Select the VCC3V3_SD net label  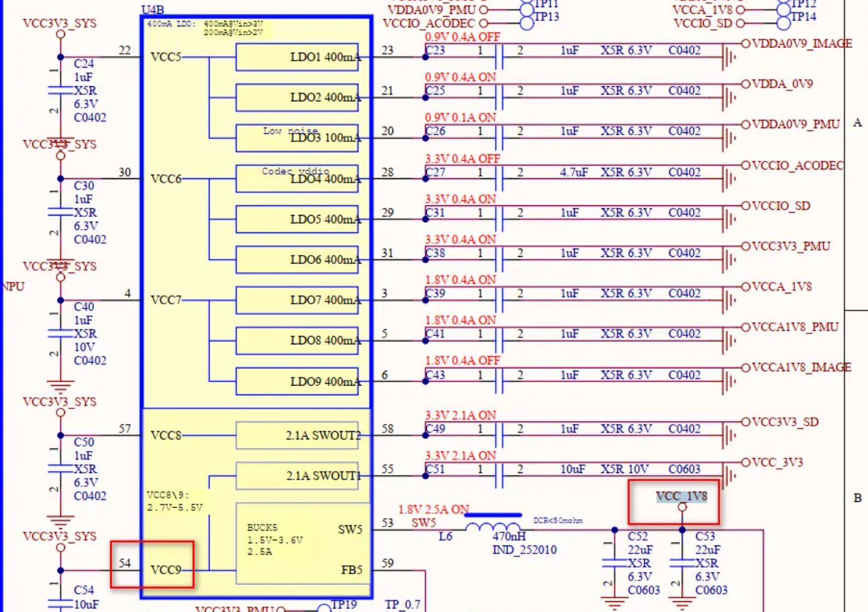point(785,422)
